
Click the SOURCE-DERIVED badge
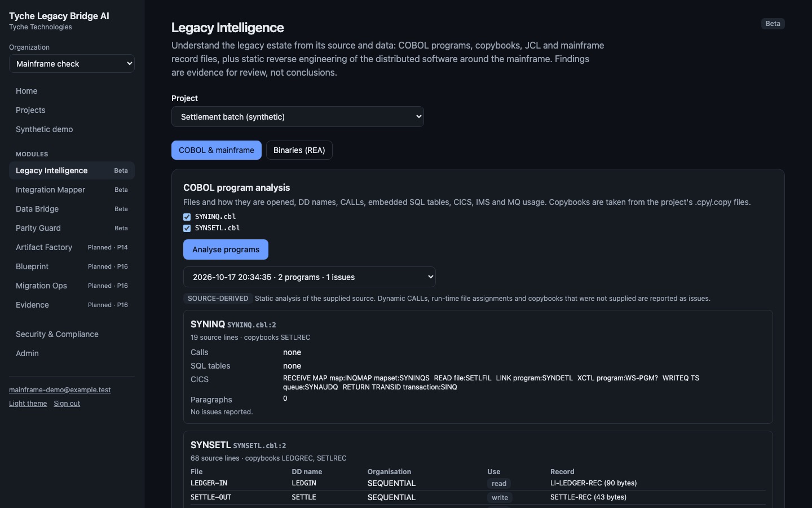point(218,299)
